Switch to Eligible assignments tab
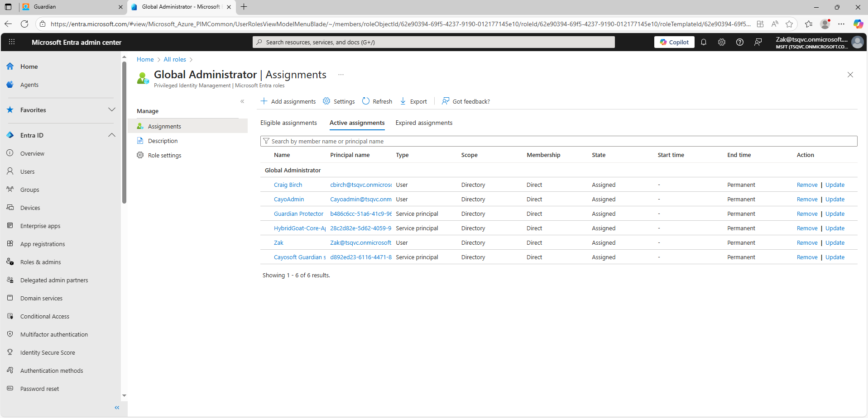This screenshot has height=418, width=868. (x=288, y=123)
